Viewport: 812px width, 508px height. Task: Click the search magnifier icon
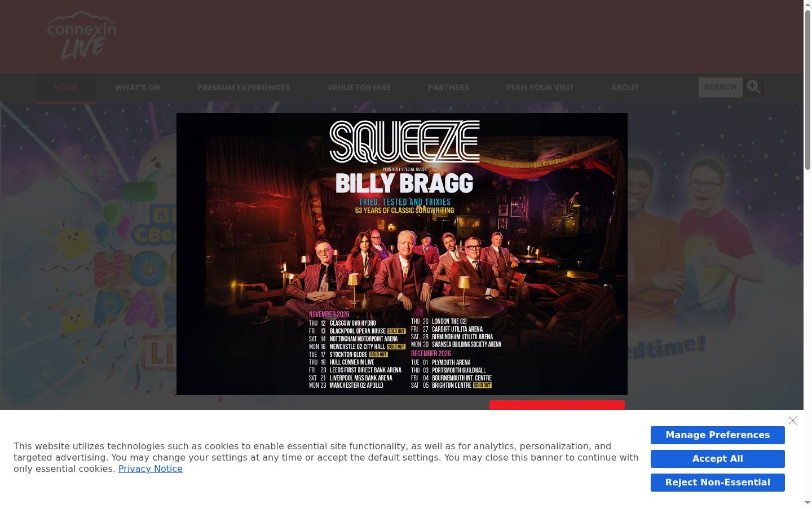753,87
